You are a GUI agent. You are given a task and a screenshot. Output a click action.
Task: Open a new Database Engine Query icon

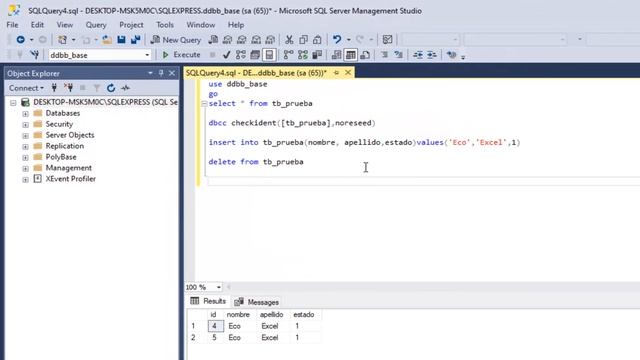(213, 40)
